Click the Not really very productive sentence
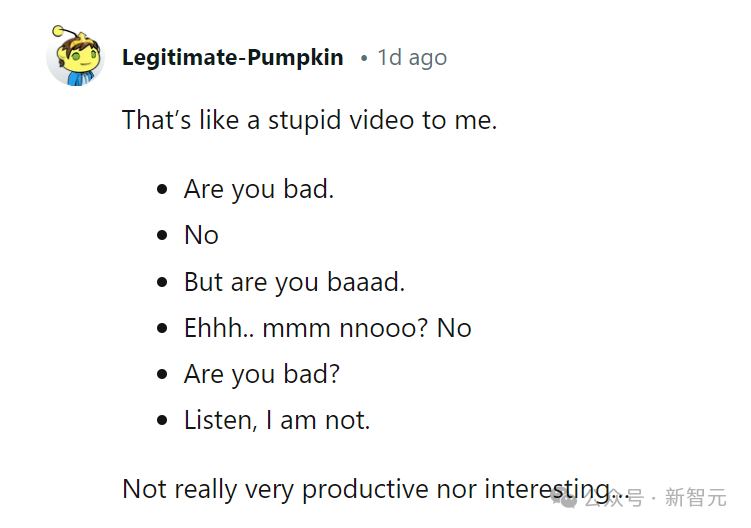Image resolution: width=751 pixels, height=528 pixels. (376, 490)
